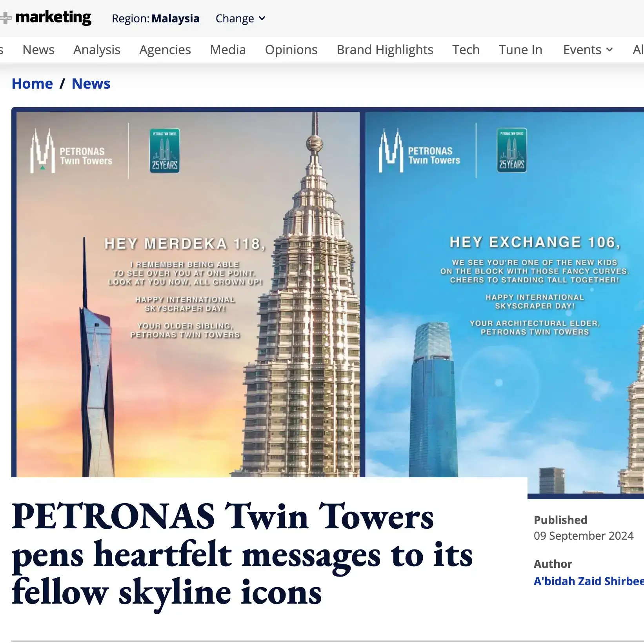Screen dimensions: 644x644
Task: Open the Media menu item
Action: click(228, 50)
